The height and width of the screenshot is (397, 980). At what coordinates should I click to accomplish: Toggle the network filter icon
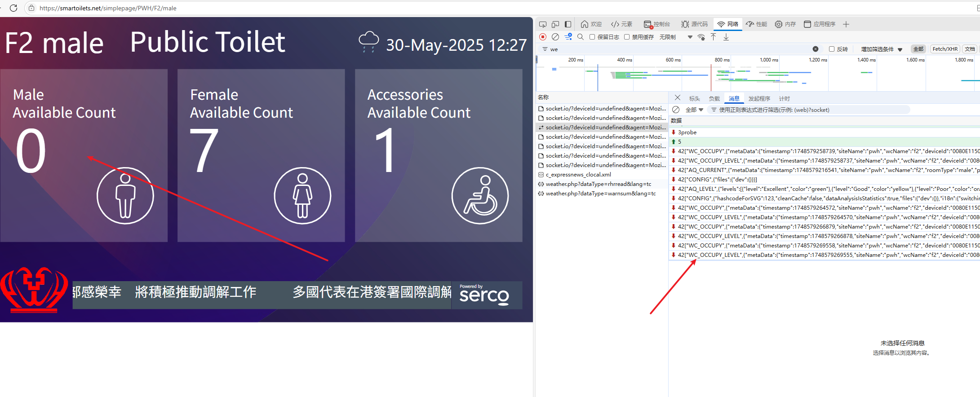[x=568, y=37]
